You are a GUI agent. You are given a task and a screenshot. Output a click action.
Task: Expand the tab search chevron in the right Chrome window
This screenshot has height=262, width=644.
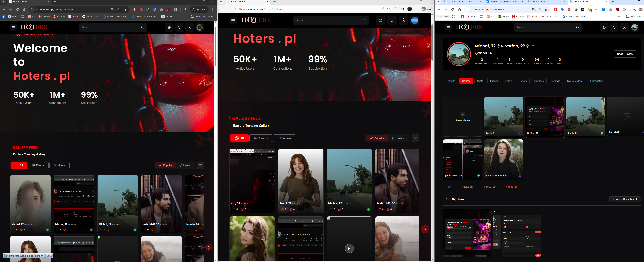pyautogui.click(x=439, y=2)
